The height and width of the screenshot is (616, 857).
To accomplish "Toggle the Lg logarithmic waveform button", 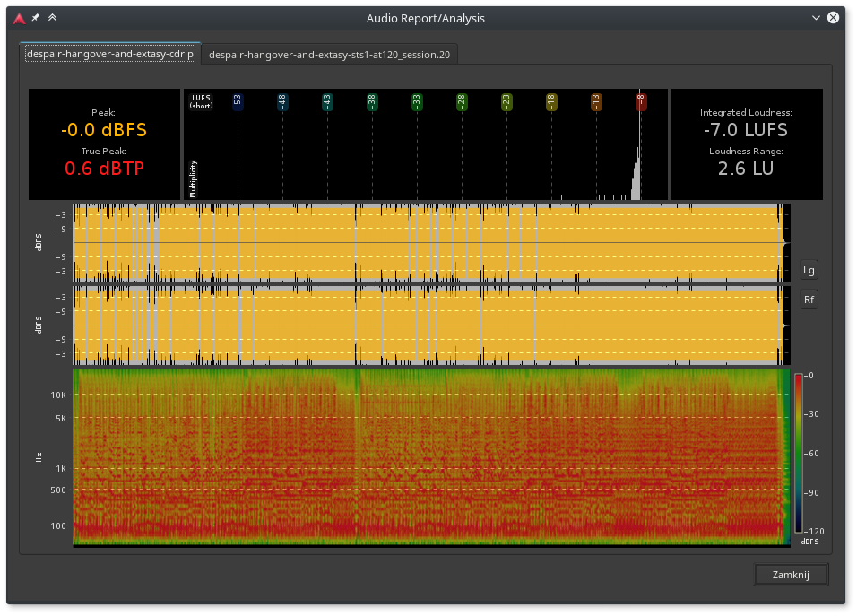I will 809,270.
